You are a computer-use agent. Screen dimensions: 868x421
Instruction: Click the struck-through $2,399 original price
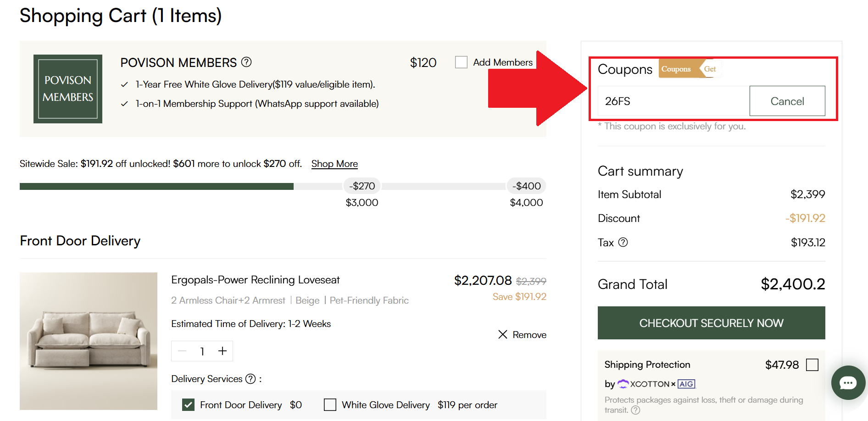coord(531,281)
